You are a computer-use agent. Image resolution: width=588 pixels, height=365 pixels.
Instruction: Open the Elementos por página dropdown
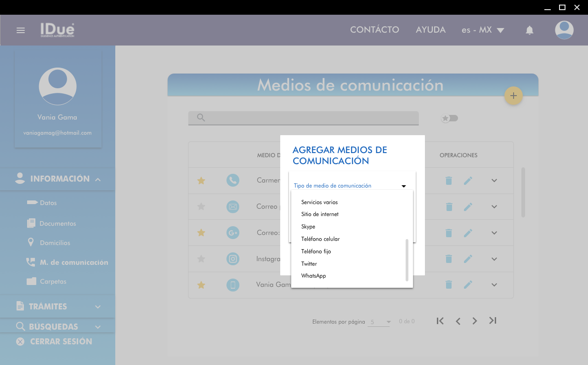click(x=379, y=322)
